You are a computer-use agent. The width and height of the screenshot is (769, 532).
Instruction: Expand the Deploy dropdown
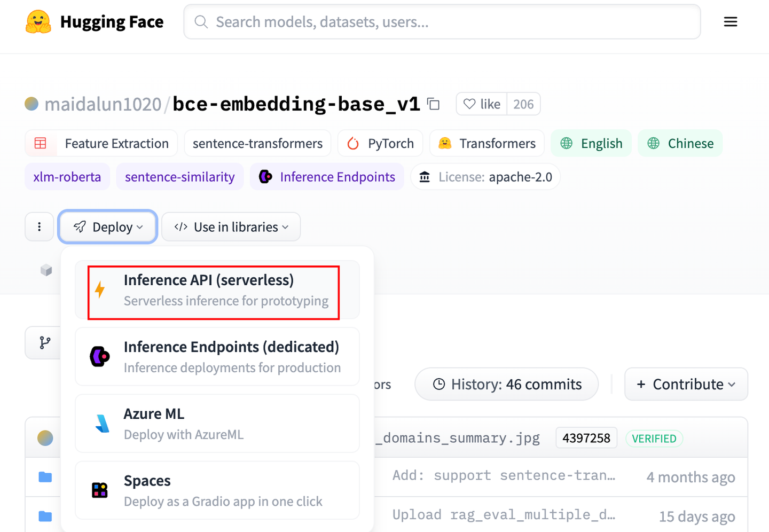click(107, 226)
